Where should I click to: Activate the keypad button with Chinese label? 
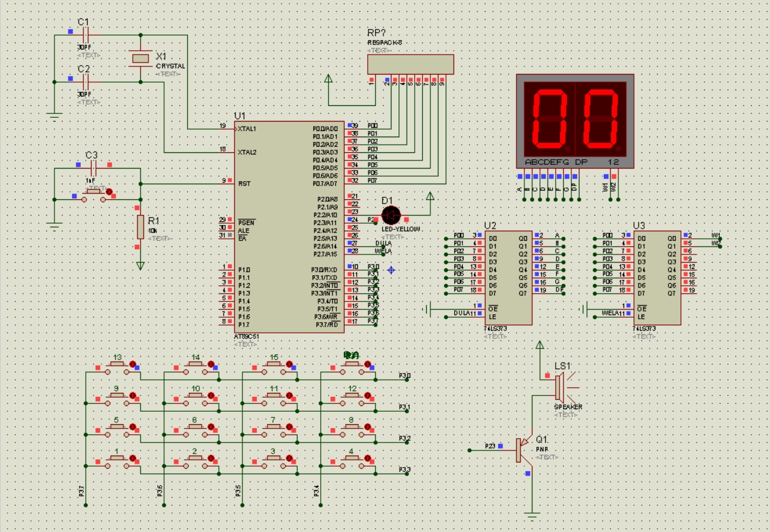point(352,368)
